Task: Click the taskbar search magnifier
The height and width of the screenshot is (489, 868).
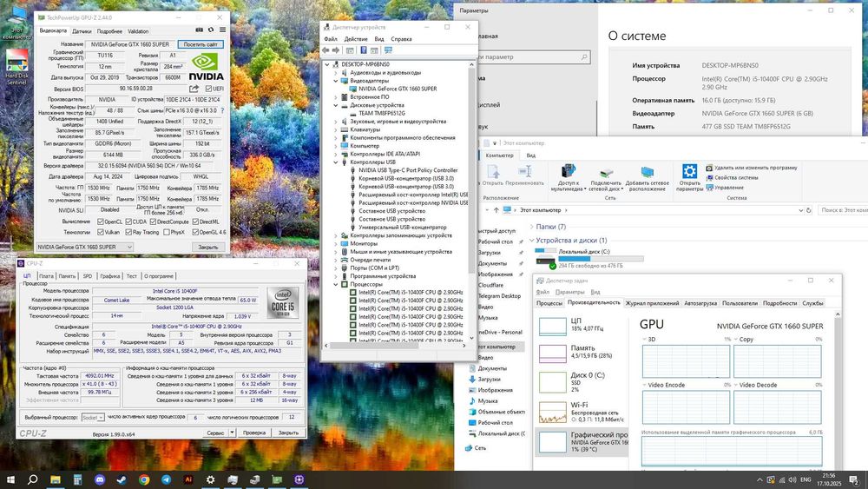Action: tap(33, 479)
